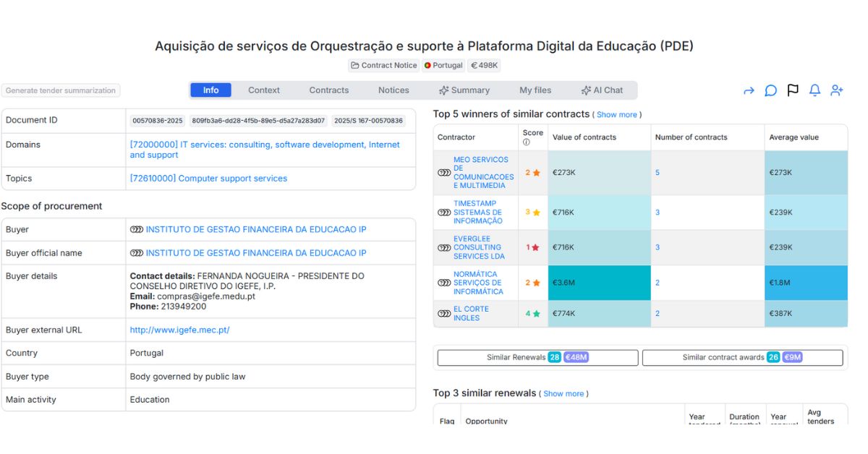Click the Score column info icon
Screen dimensions: 868x454
point(526,142)
